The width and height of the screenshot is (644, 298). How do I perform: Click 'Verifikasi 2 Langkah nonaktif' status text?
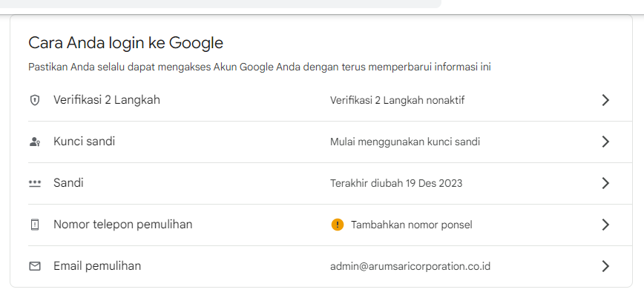pos(397,100)
